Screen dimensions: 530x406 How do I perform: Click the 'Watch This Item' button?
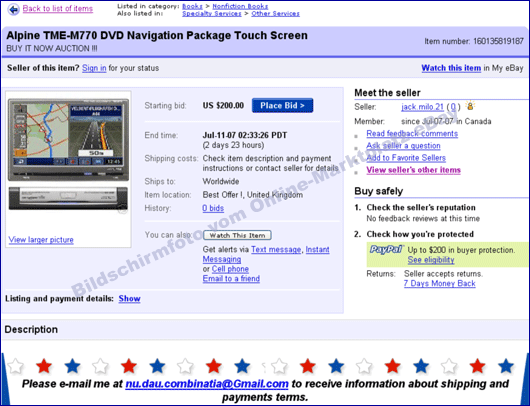[x=237, y=235]
